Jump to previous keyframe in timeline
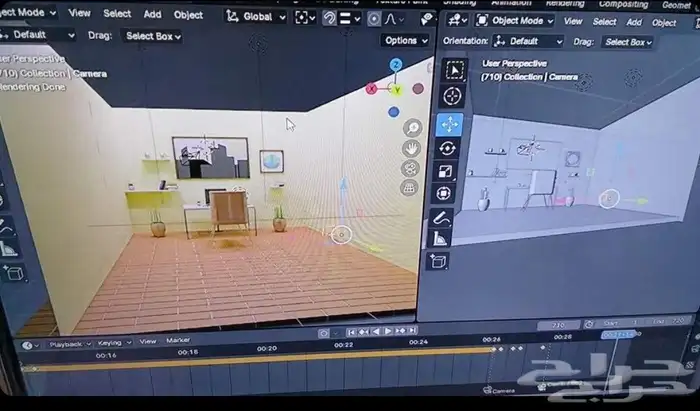Viewport: 700px width, 411px height. click(x=364, y=332)
